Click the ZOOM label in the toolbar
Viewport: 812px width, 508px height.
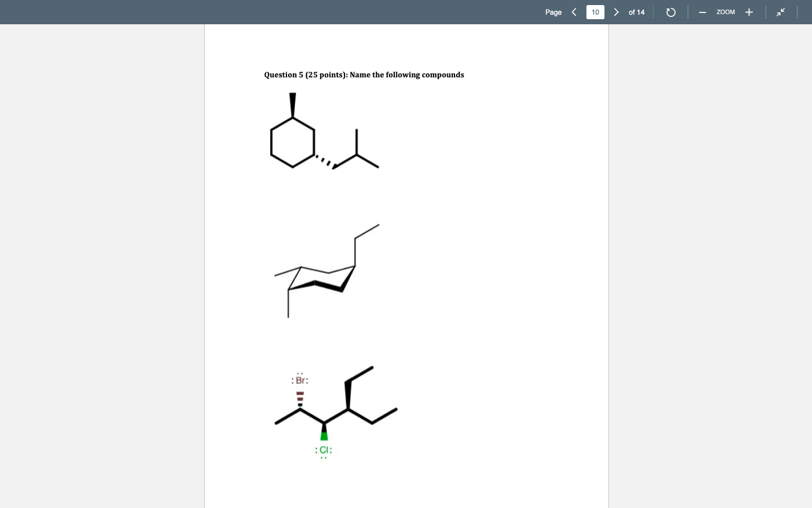pos(726,12)
